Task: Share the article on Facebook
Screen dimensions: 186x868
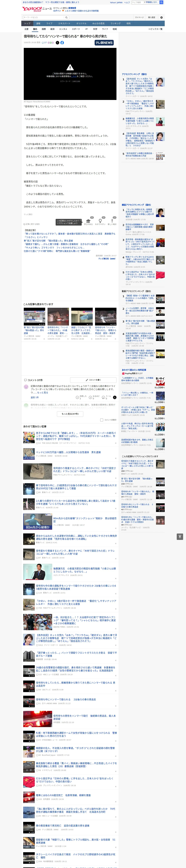Action: pyautogui.click(x=62, y=43)
